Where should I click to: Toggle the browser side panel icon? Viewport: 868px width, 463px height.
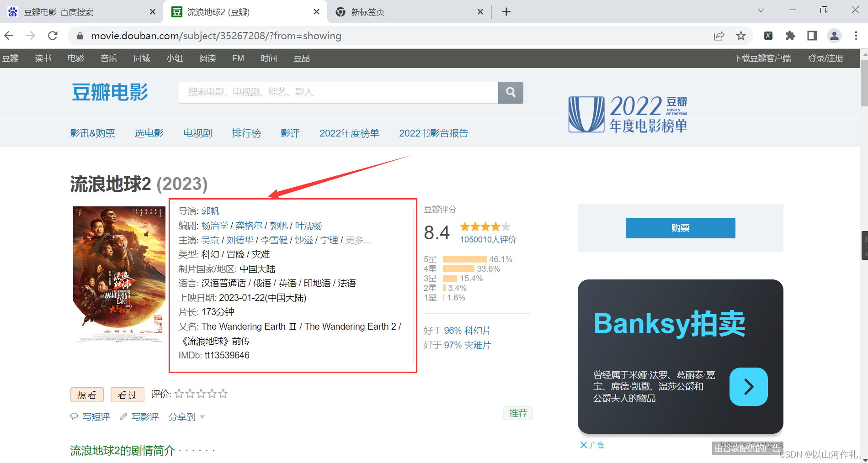[x=812, y=36]
